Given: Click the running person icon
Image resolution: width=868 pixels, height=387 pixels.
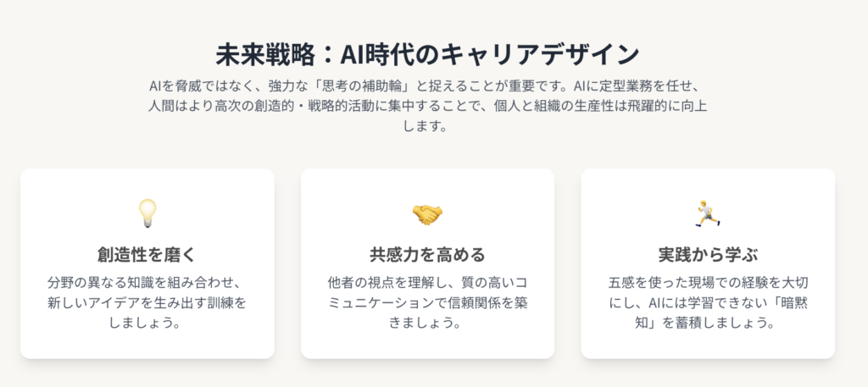Looking at the screenshot, I should click(x=707, y=213).
